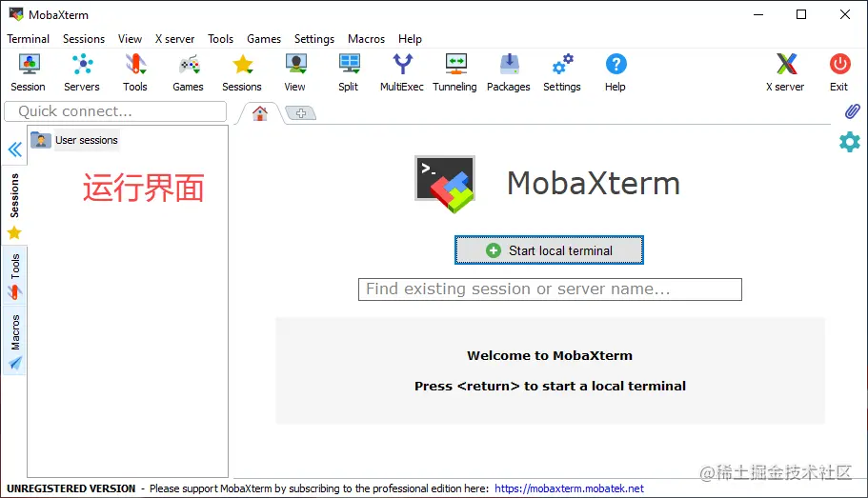Open the Macros menu in menu bar

click(367, 39)
